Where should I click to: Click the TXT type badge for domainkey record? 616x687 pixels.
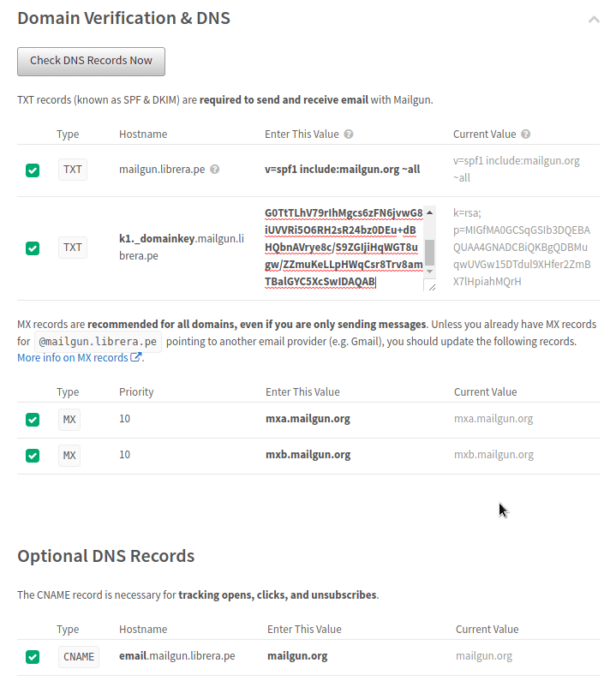tap(73, 248)
